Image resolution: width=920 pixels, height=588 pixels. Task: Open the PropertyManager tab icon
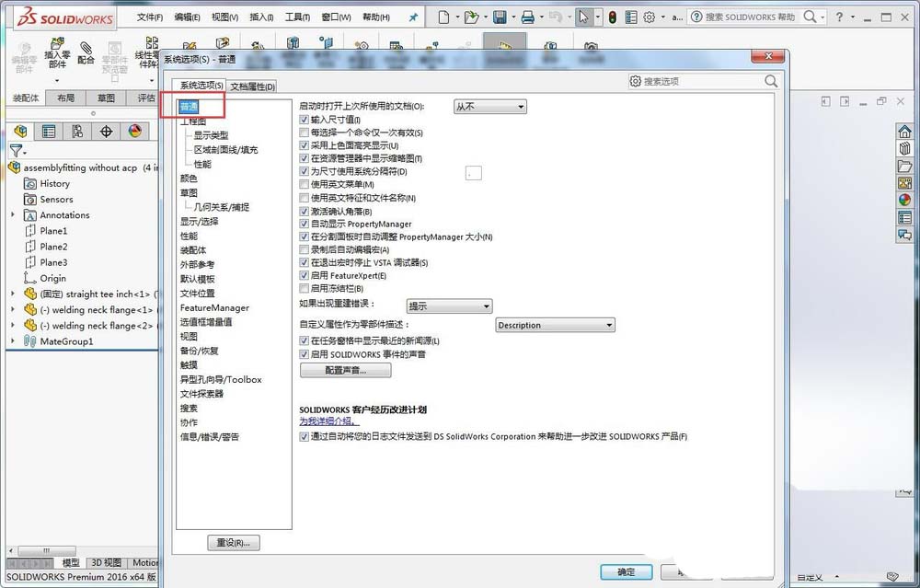click(x=49, y=131)
